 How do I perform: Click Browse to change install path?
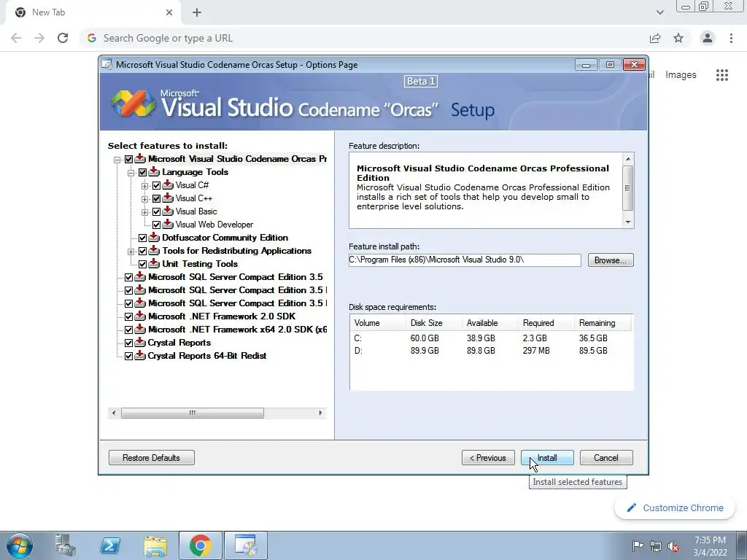(x=611, y=260)
